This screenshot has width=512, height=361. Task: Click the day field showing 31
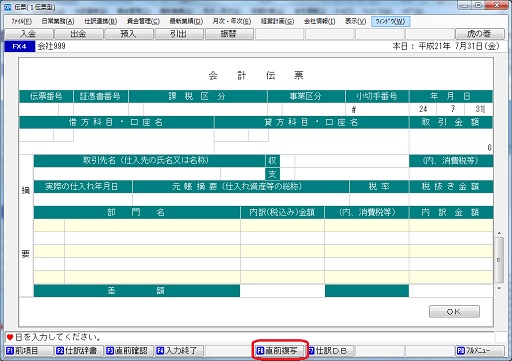pos(479,109)
